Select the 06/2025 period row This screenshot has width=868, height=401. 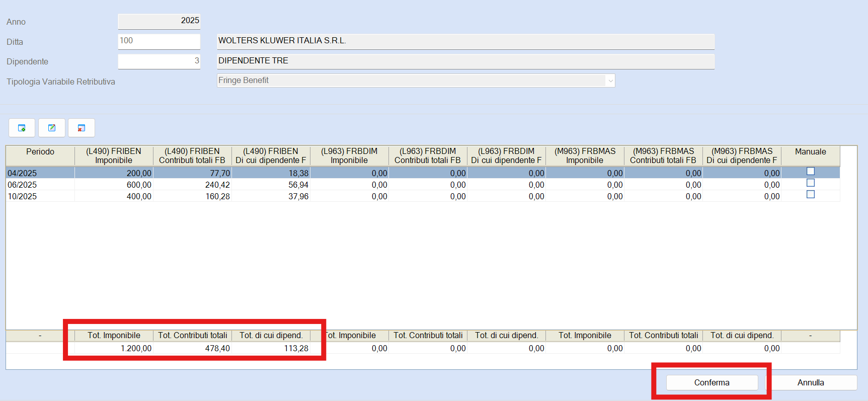point(423,185)
